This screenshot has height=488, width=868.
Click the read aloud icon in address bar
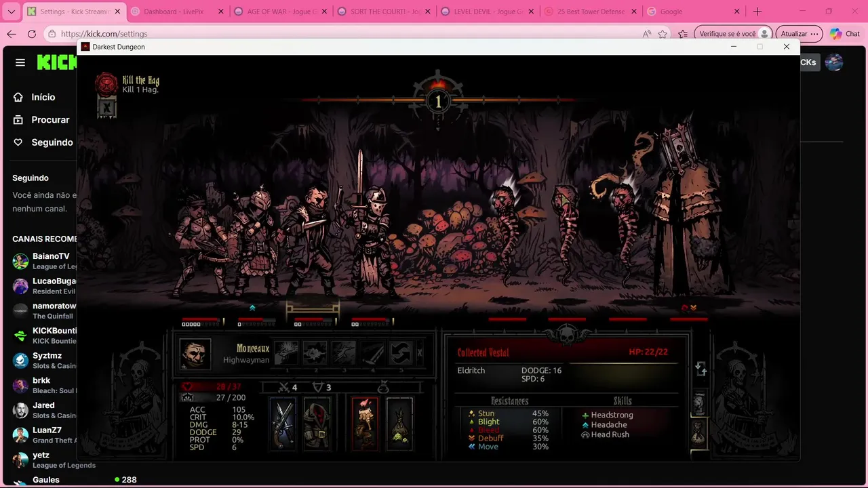(x=646, y=34)
